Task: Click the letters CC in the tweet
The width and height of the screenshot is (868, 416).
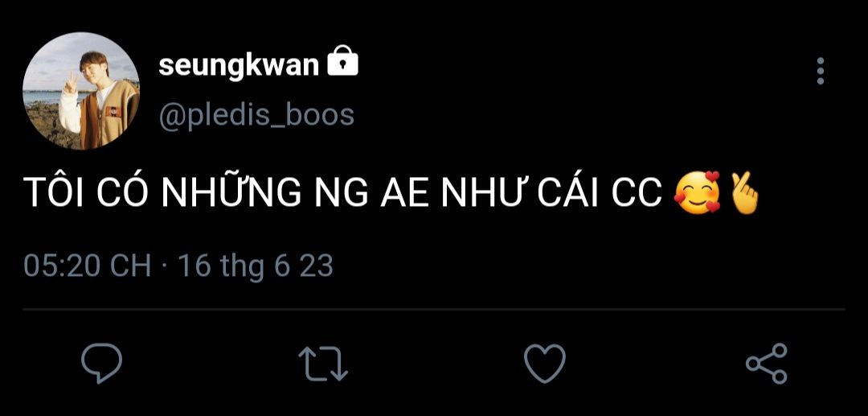Action: tap(637, 193)
